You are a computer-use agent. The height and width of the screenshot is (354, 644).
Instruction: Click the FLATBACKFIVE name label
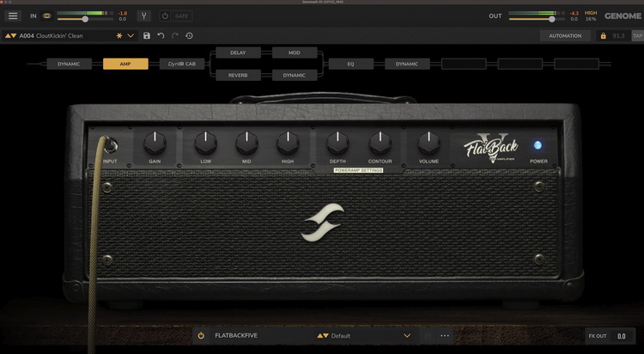(236, 335)
